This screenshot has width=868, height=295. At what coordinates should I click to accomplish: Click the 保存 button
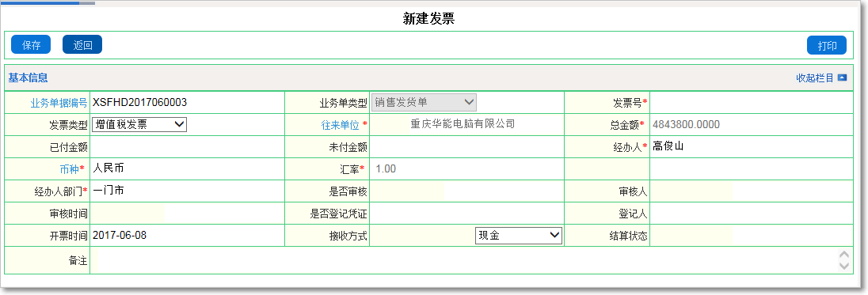31,45
